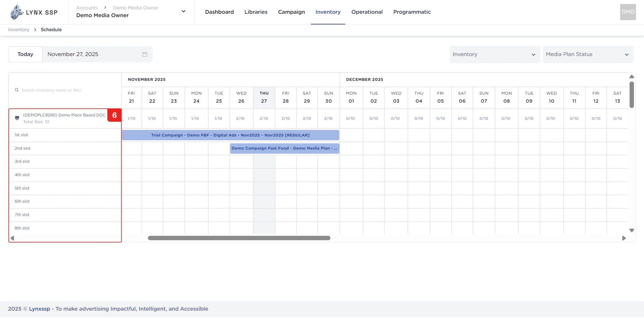This screenshot has width=644, height=318.
Task: Open the Programmatic menu
Action: click(412, 12)
